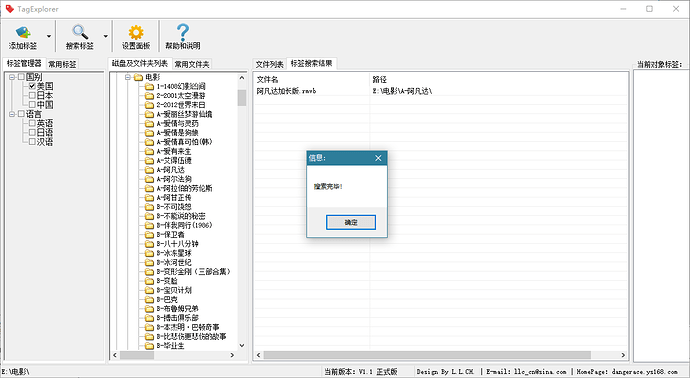Image resolution: width=690 pixels, height=378 pixels.
Task: Click the 当前版本: V1.1 正式版 status text
Action: point(361,372)
